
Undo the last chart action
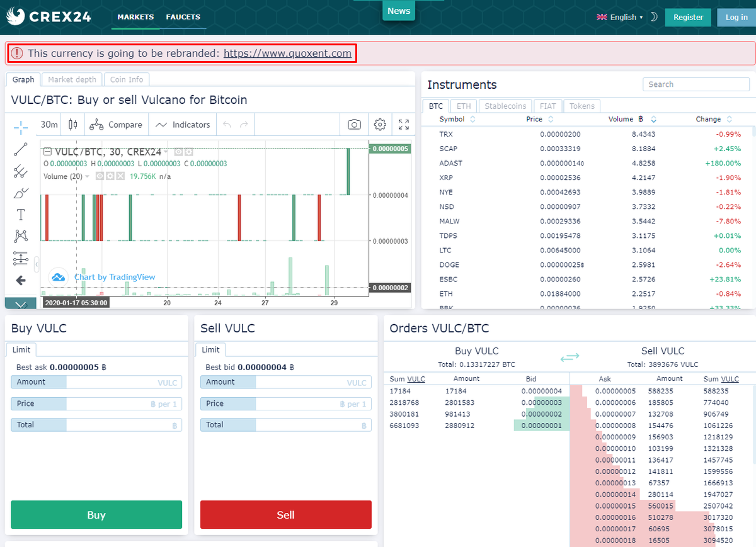click(227, 125)
